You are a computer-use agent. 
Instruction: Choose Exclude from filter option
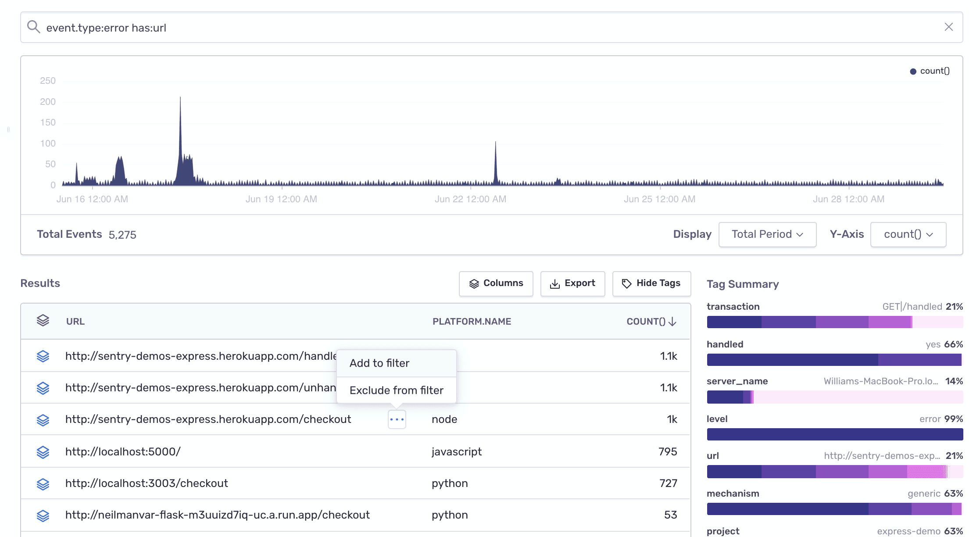[396, 390]
